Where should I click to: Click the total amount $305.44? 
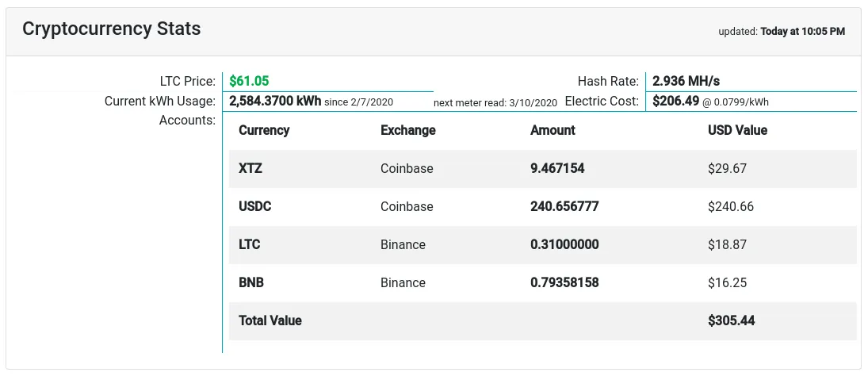pos(732,320)
